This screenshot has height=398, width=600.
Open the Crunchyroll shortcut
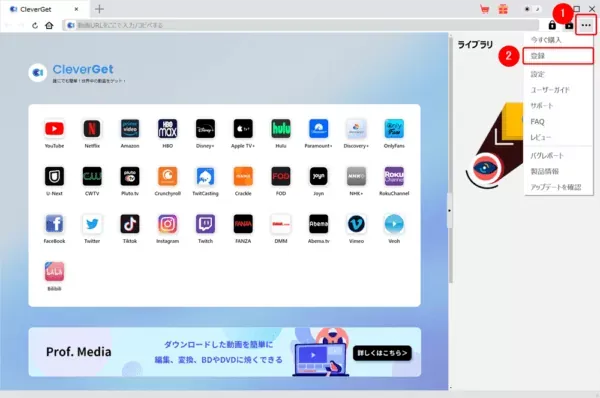click(168, 176)
